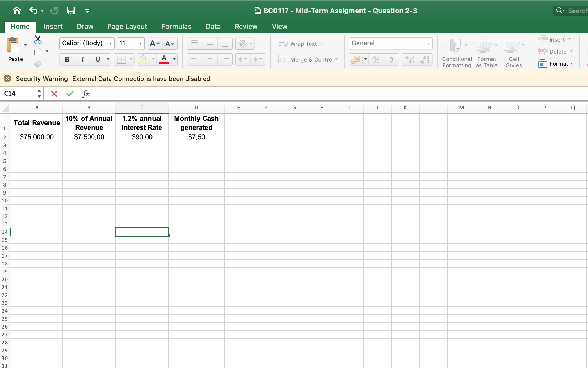The height and width of the screenshot is (368, 588).
Task: Open the underline style arrow
Action: click(108, 59)
